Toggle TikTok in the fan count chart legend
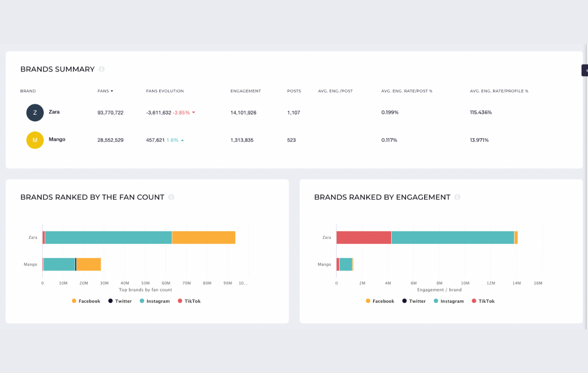The width and height of the screenshot is (588, 373). click(189, 301)
